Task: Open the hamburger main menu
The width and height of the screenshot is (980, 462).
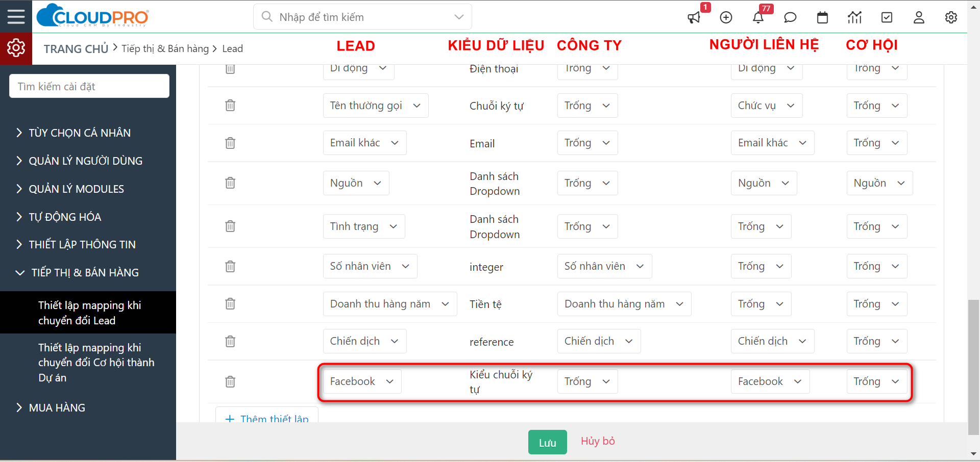Action: [x=16, y=16]
